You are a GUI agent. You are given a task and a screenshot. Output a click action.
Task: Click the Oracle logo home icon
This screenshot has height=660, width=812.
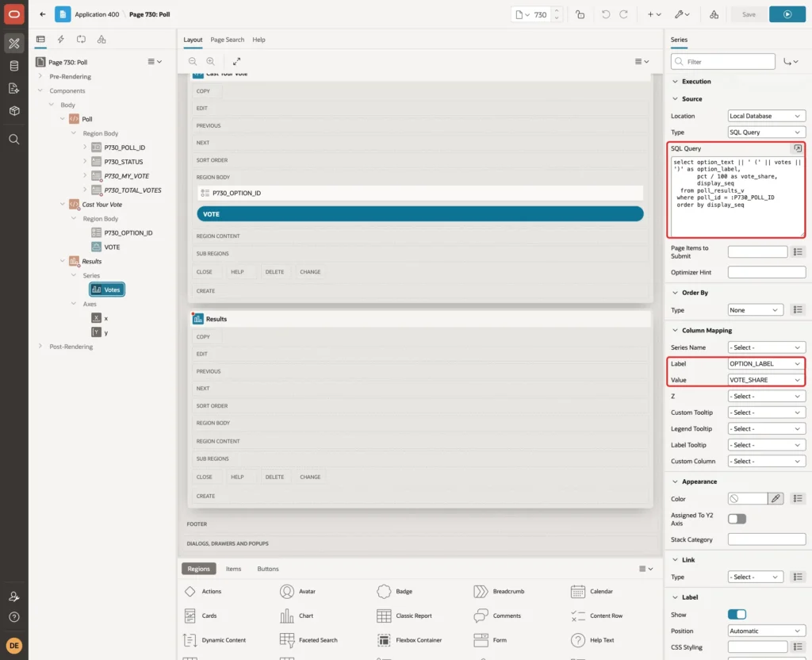[x=14, y=14]
